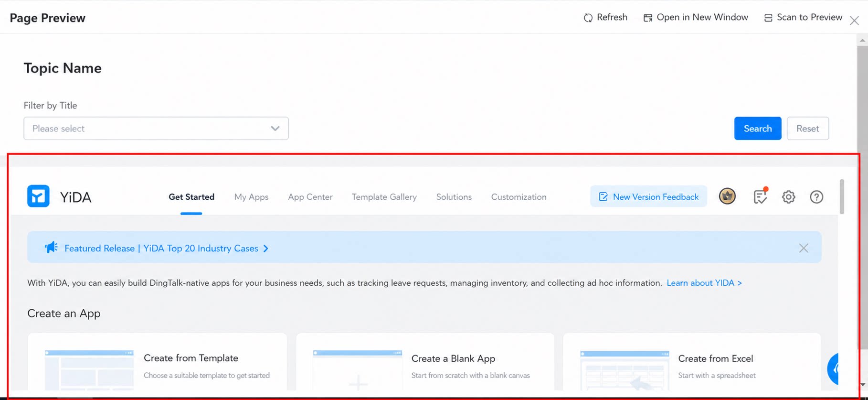Dismiss the Featured Release banner

pos(804,248)
